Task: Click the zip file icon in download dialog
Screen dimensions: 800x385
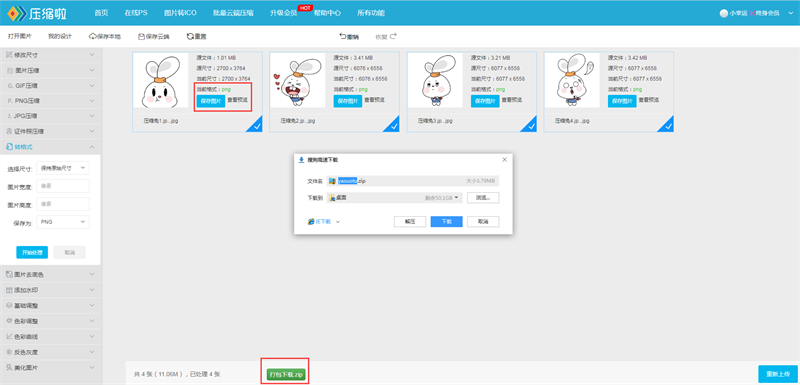Action: click(x=333, y=181)
